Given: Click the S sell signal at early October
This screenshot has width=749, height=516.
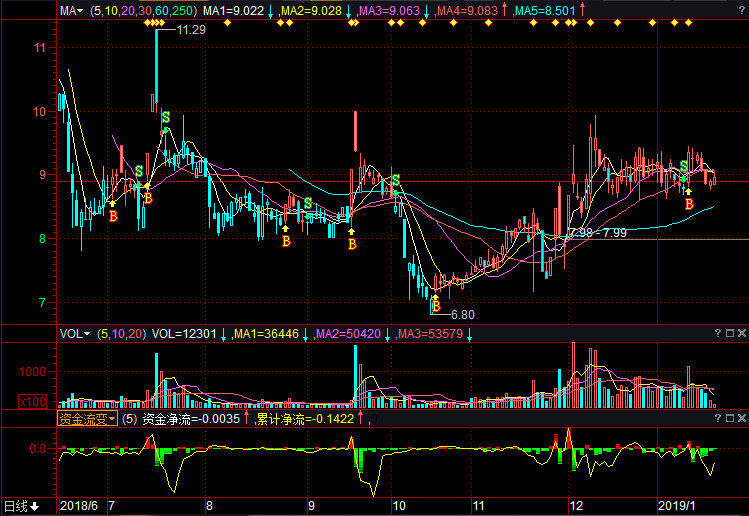Looking at the screenshot, I should (x=396, y=181).
